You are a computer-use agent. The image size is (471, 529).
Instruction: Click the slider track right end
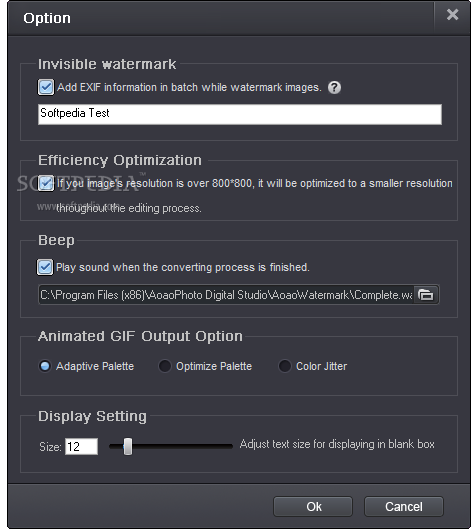coord(230,446)
